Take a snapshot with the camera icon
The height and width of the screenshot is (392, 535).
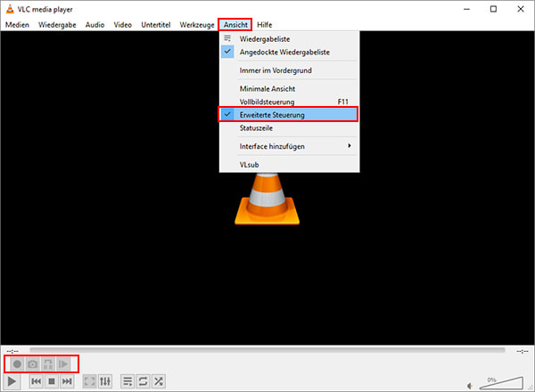[33, 364]
